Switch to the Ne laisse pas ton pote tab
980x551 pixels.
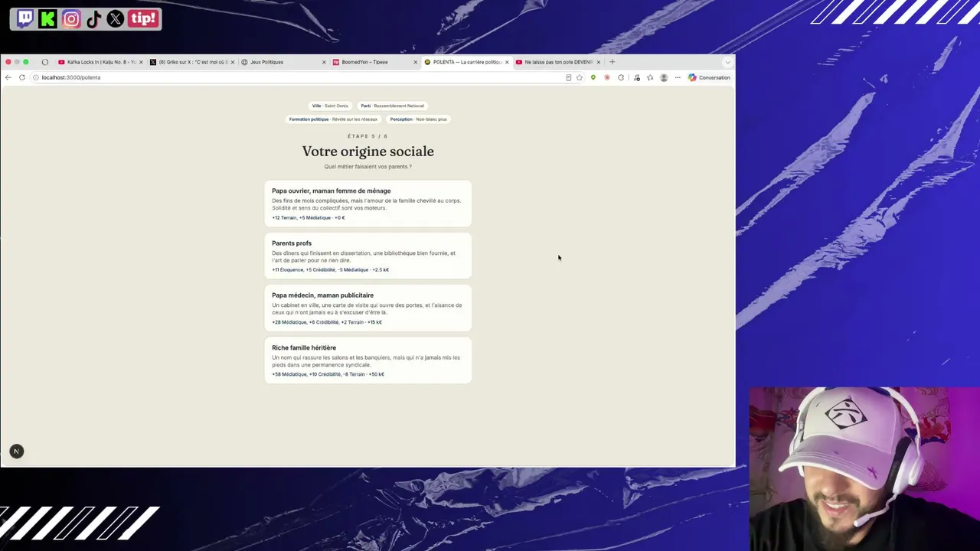coord(558,62)
